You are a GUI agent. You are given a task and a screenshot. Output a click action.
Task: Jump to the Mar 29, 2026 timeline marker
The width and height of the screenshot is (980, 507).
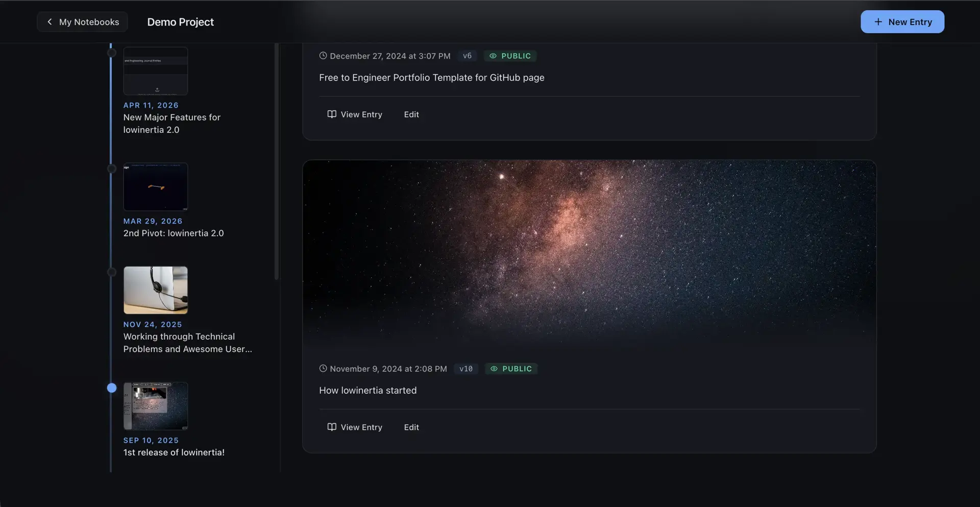click(112, 169)
